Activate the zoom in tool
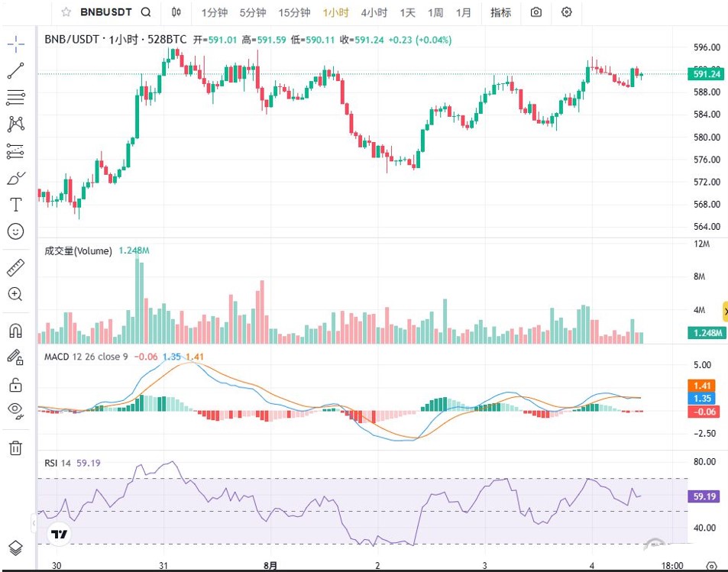The width and height of the screenshot is (728, 572). click(x=15, y=294)
